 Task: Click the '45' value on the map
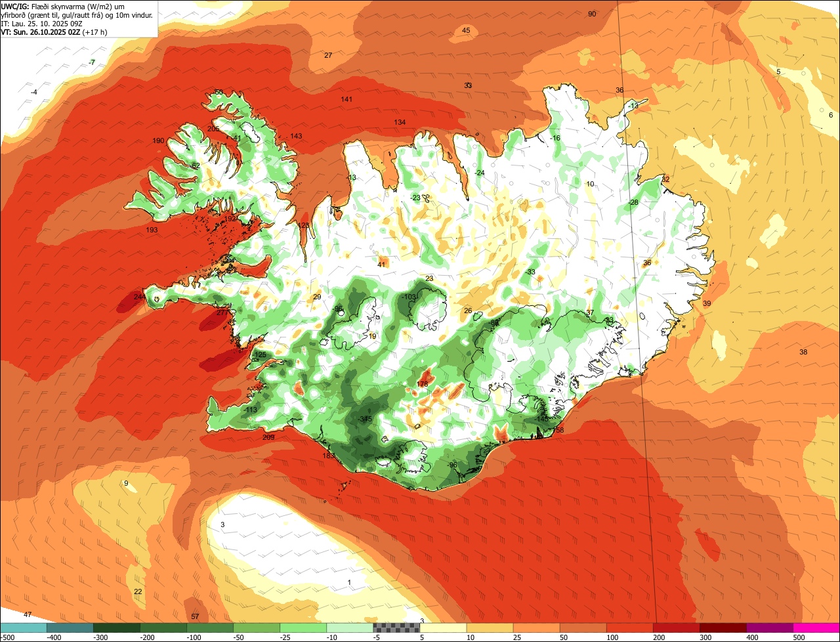point(466,31)
